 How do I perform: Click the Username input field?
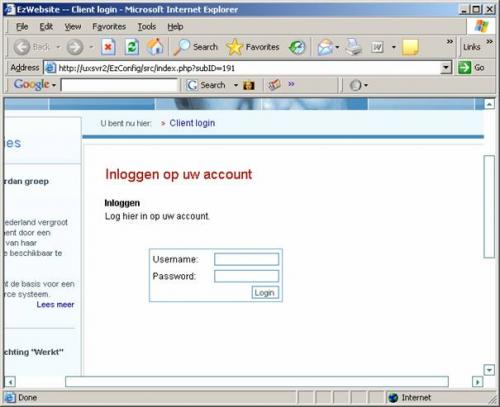pyautogui.click(x=246, y=259)
